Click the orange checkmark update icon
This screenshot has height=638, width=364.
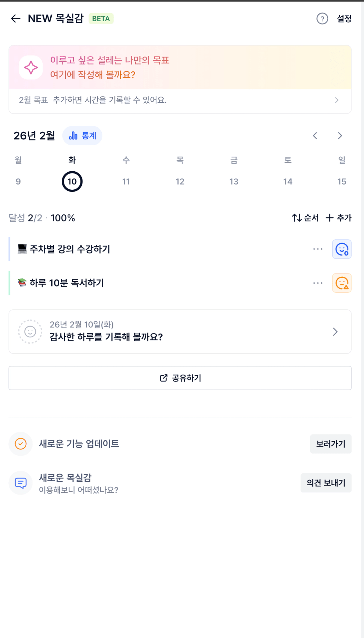point(21,443)
